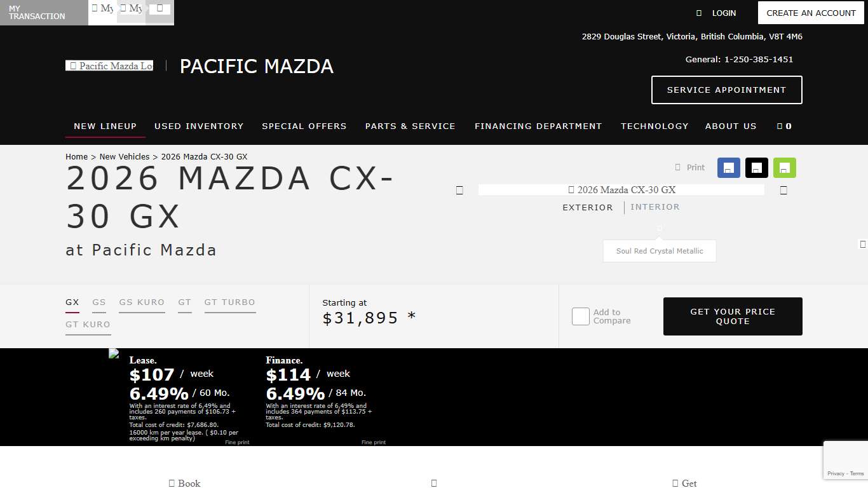
Task: Click the Service Appointment button
Action: click(726, 90)
